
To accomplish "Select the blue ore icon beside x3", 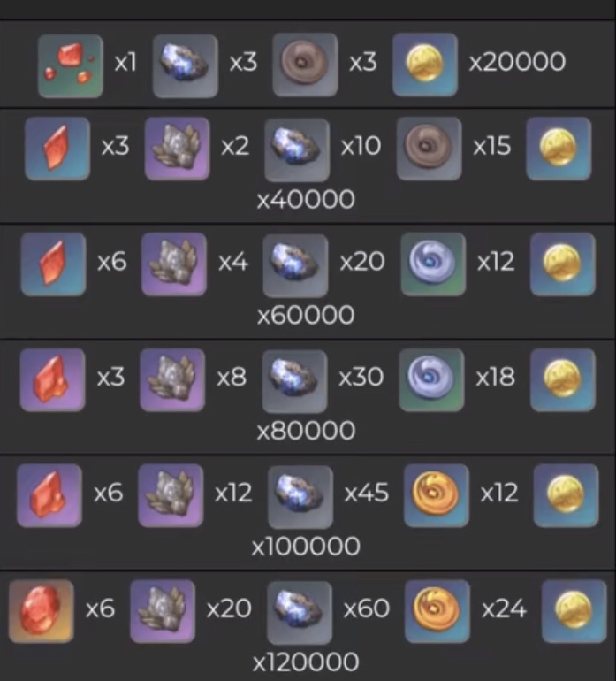I will tap(186, 66).
